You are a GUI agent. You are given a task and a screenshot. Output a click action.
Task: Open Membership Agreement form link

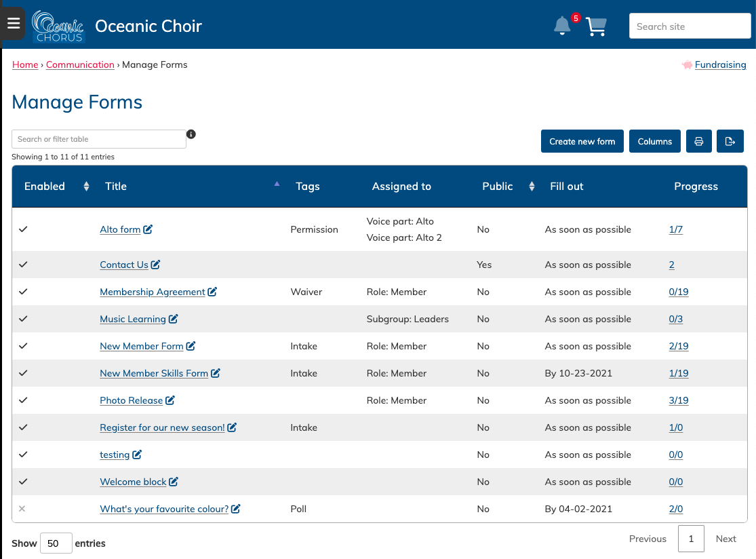(x=153, y=292)
